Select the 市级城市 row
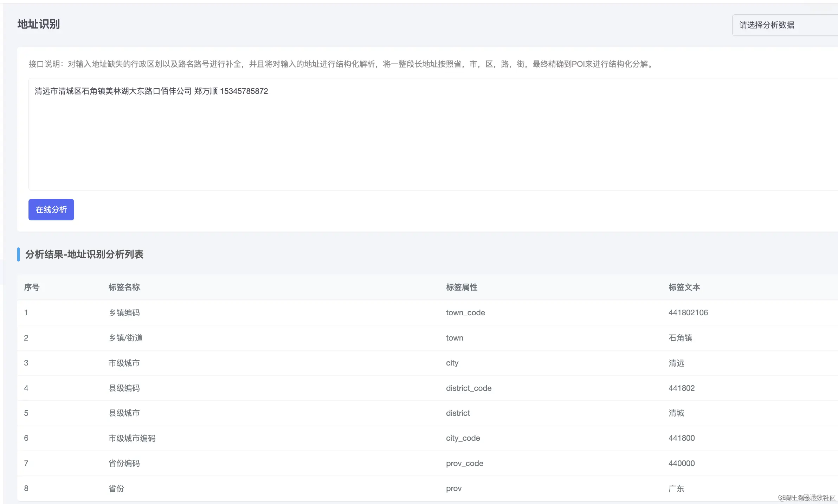Screen dimensions: 838x504 (x=124, y=363)
